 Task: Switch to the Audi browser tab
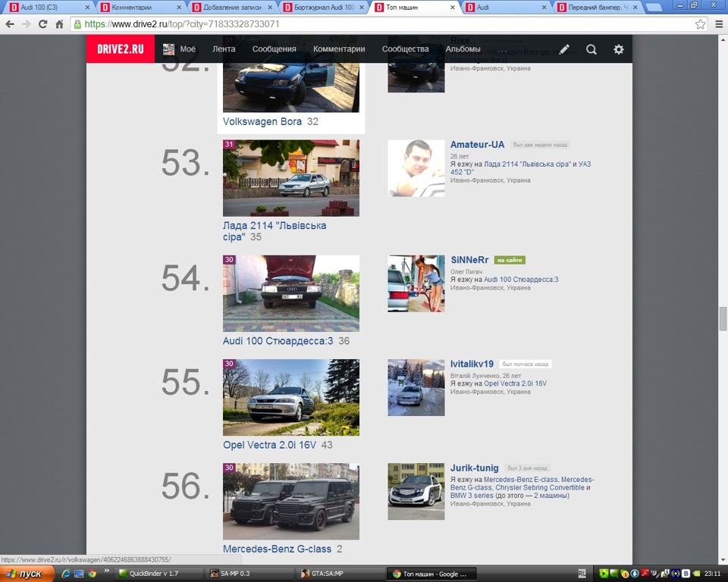pos(505,8)
